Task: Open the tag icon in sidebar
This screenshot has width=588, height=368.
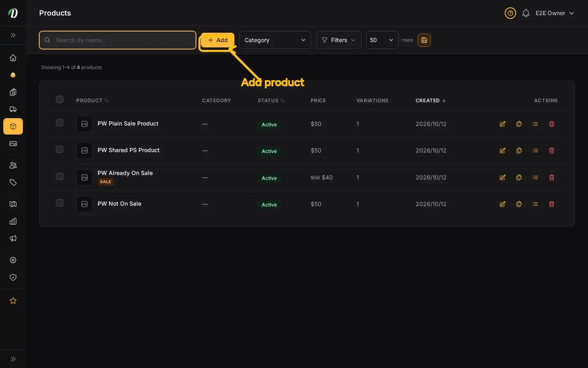Action: click(x=13, y=182)
